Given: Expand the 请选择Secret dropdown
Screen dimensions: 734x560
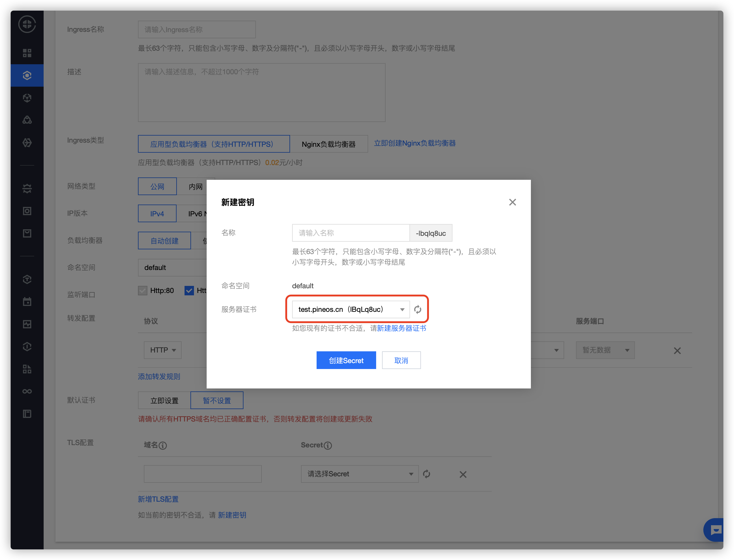Looking at the screenshot, I should pos(360,474).
